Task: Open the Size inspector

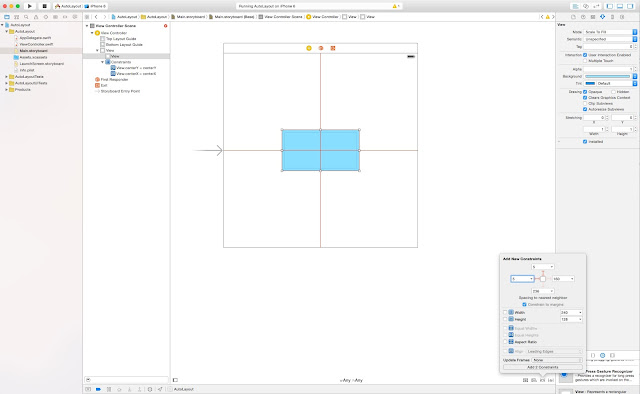Action: tap(612, 17)
